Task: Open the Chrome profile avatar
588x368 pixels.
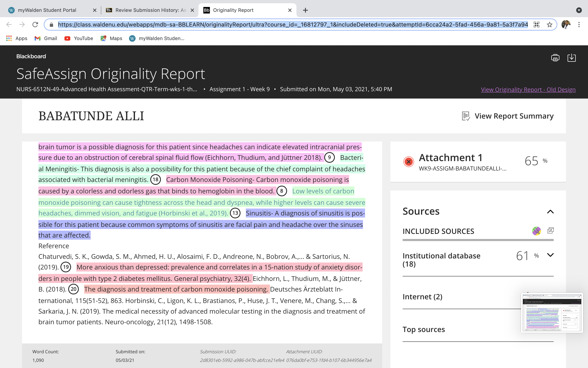Action: (x=566, y=25)
